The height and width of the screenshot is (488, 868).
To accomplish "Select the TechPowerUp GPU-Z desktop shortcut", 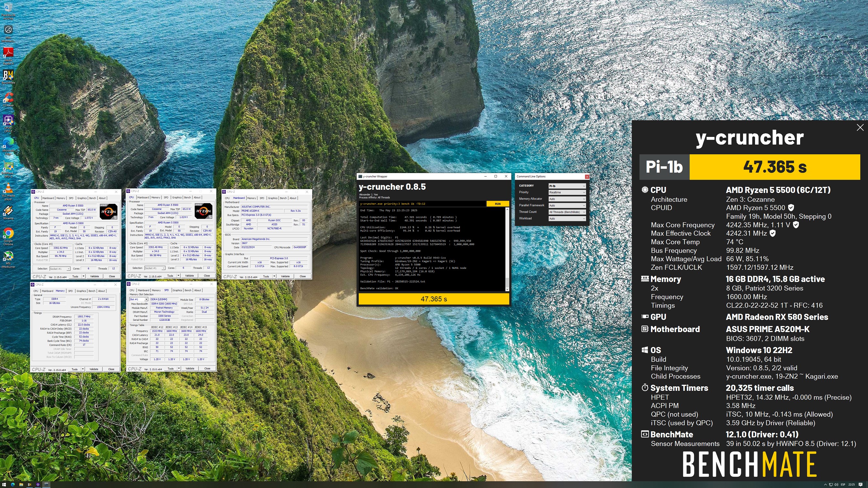I will tap(8, 169).
